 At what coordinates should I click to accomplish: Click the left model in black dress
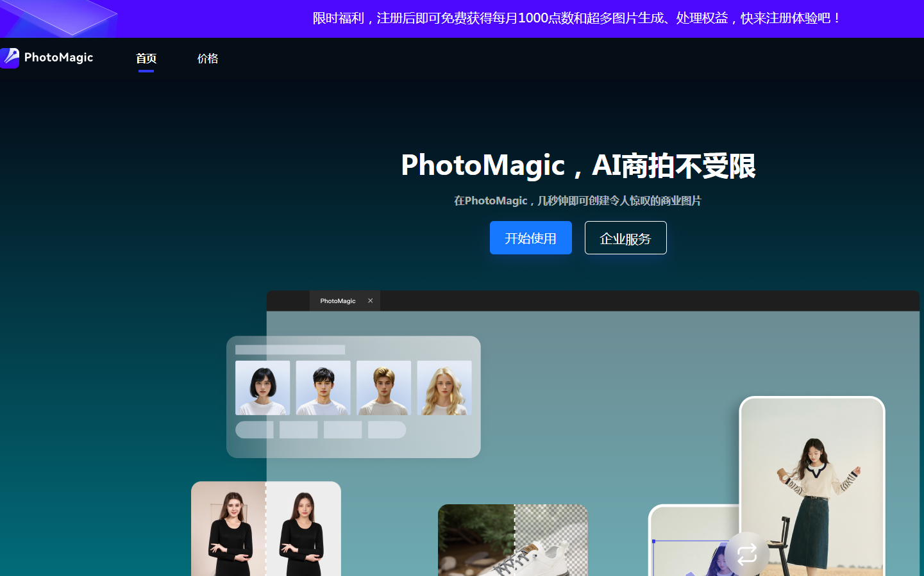pos(229,532)
